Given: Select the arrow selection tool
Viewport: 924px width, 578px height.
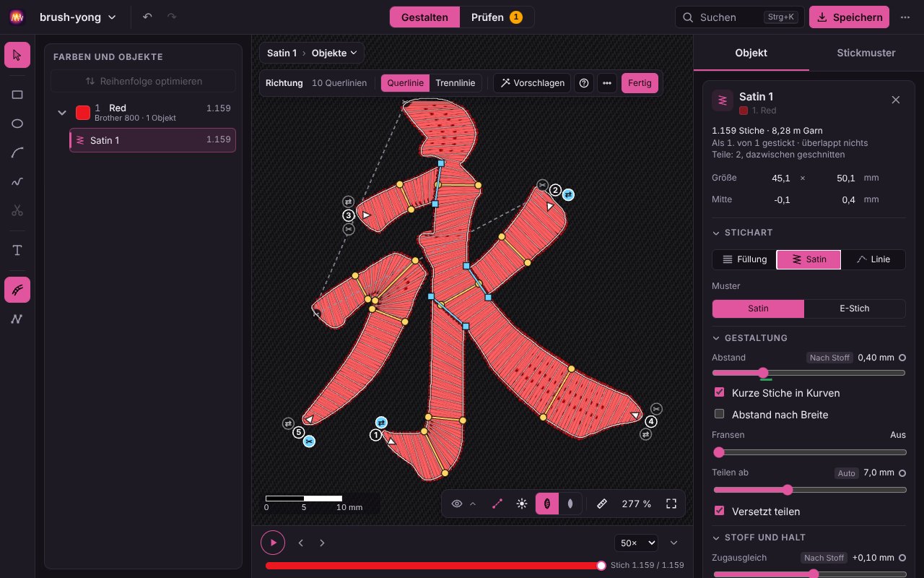Looking at the screenshot, I should tap(17, 55).
